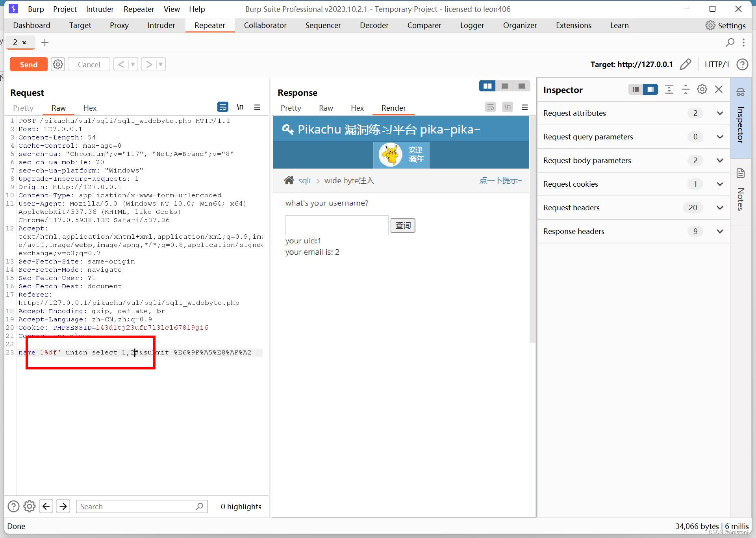Switch to the Proxy tab
Image resolution: width=756 pixels, height=538 pixels.
119,25
